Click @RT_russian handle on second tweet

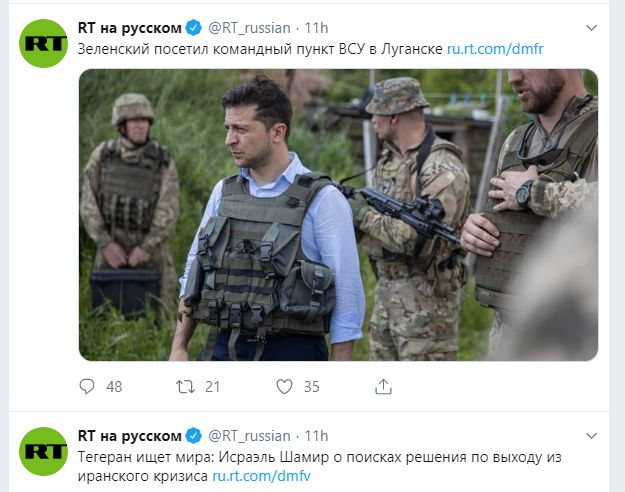click(x=249, y=436)
